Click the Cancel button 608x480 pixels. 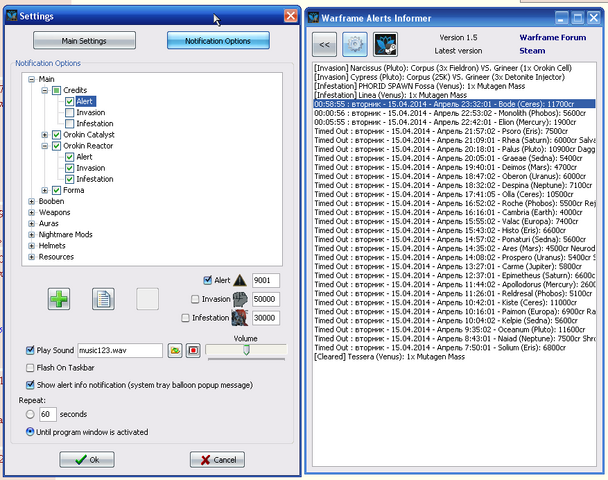point(217,459)
